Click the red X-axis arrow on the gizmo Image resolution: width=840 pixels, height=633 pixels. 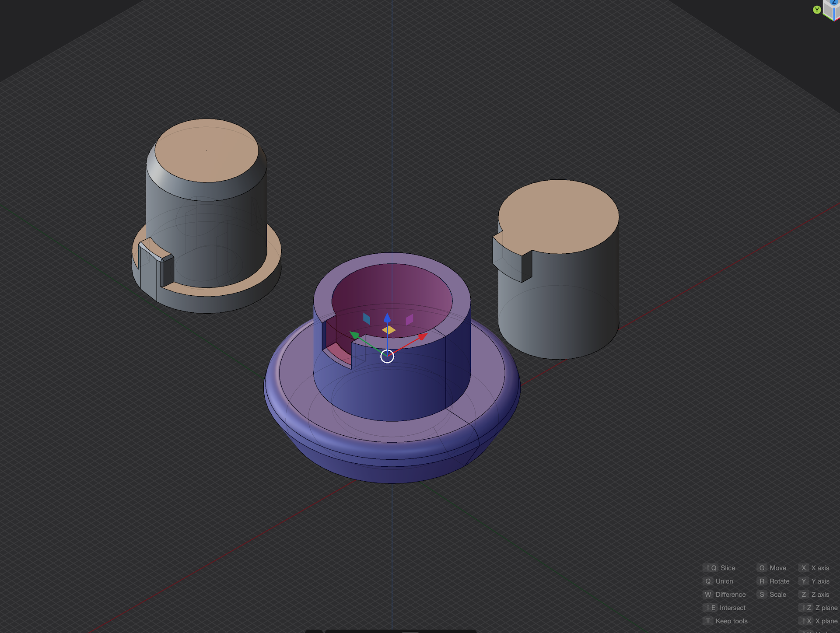(x=422, y=336)
